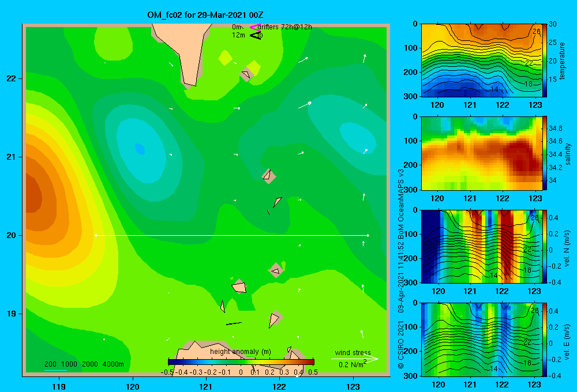Click the 'vel. N (m/s)' axis label
This screenshot has width=577, height=392.
click(567, 248)
